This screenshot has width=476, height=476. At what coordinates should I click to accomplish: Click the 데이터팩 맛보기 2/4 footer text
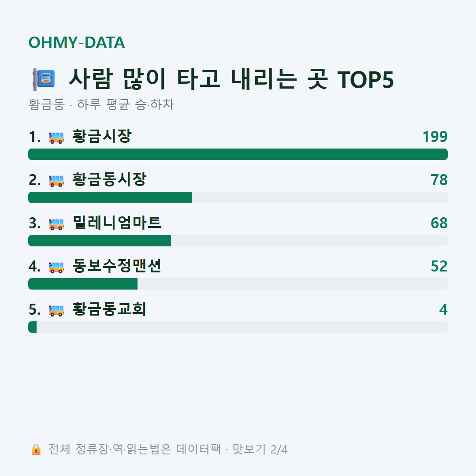coord(232,449)
